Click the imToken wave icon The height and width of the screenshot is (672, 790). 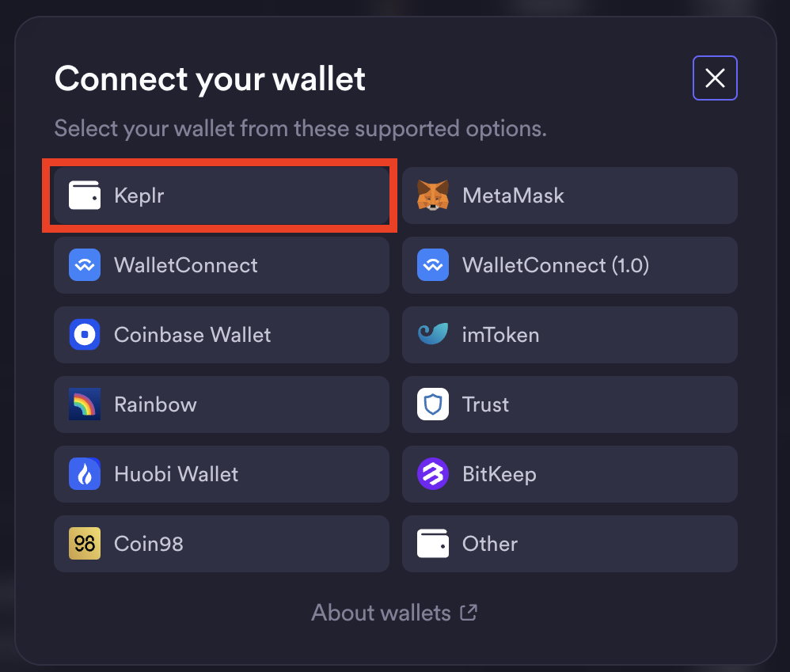click(x=433, y=335)
